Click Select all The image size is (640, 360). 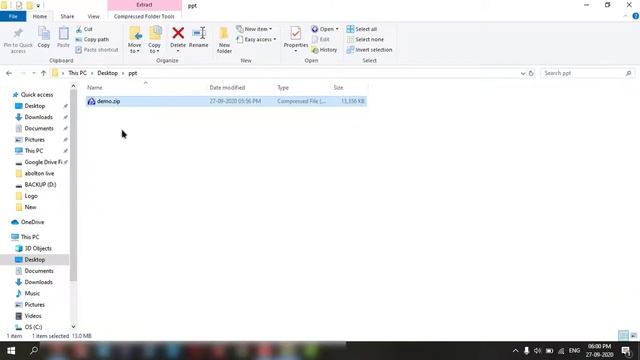[x=362, y=29]
